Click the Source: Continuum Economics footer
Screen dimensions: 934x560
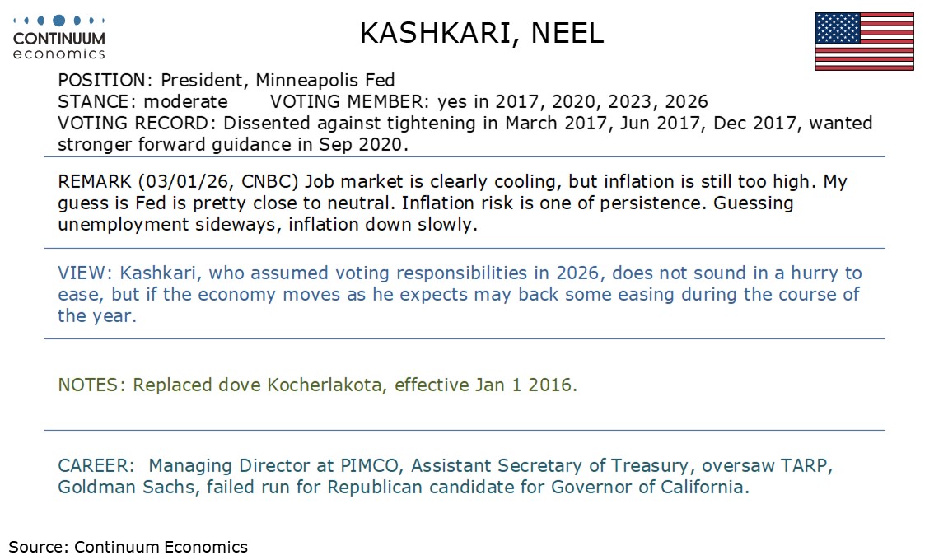(x=128, y=546)
